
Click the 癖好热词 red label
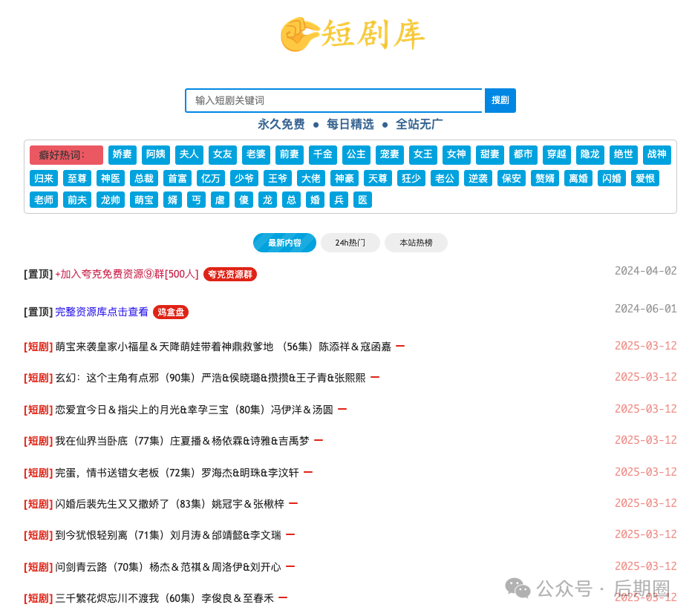(x=65, y=154)
